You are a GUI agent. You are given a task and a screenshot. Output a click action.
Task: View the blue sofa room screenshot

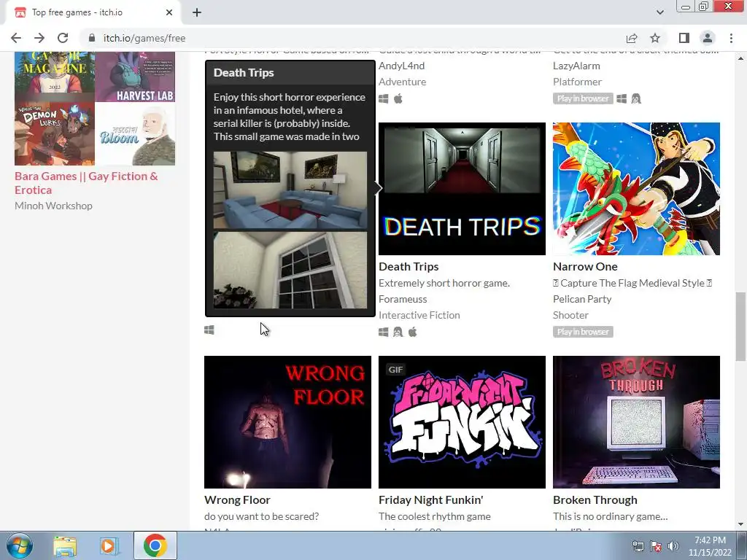click(290, 190)
